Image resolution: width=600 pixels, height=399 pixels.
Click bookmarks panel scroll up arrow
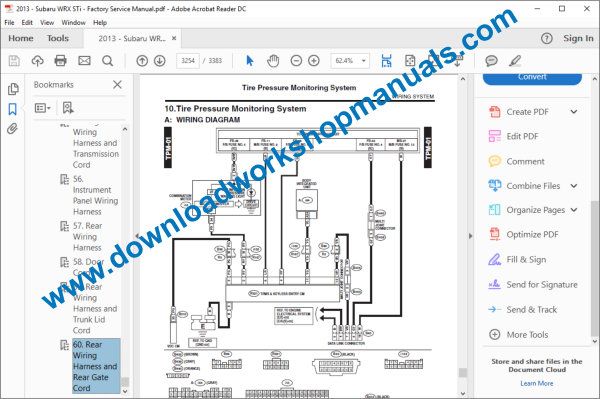coord(125,129)
